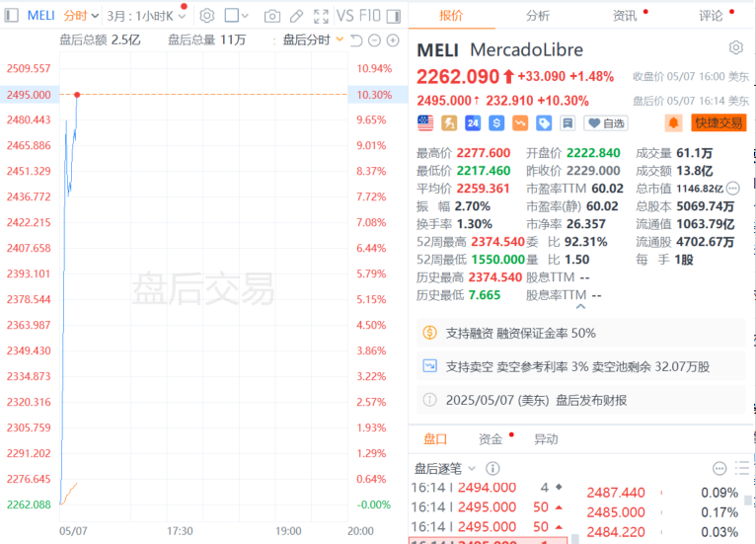
Task: Click the 快捷交易 quick trade button
Action: (718, 123)
